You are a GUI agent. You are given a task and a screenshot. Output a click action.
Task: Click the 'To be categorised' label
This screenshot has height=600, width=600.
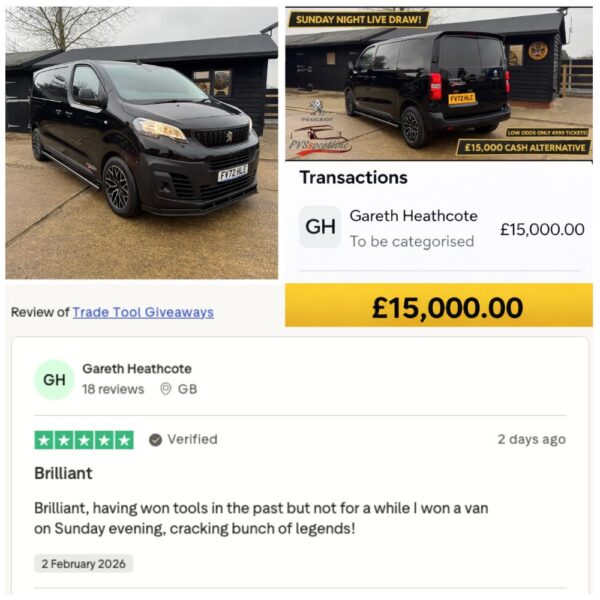411,241
